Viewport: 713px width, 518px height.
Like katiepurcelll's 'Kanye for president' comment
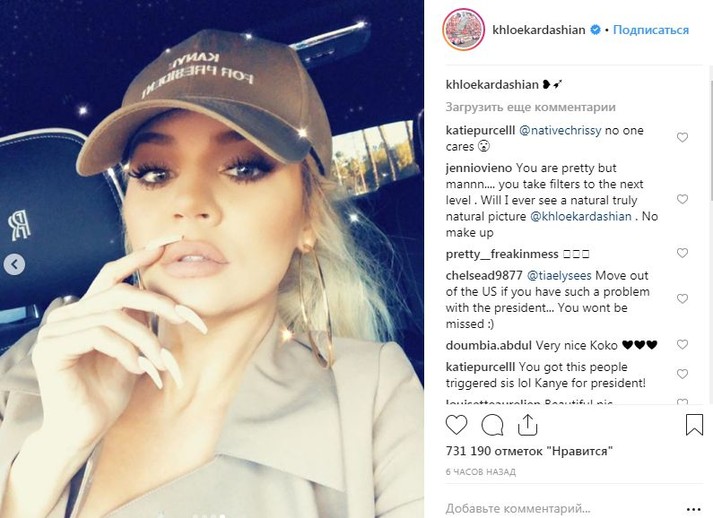coord(682,374)
